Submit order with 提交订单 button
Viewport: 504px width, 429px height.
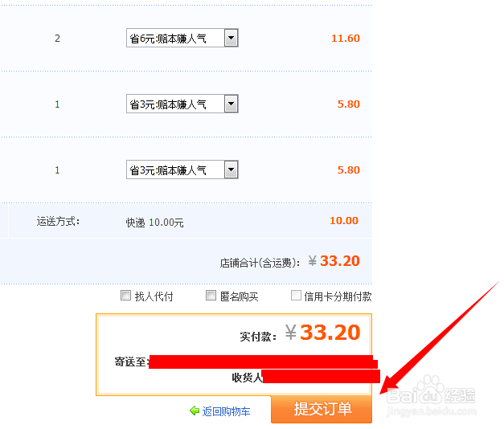point(322,409)
